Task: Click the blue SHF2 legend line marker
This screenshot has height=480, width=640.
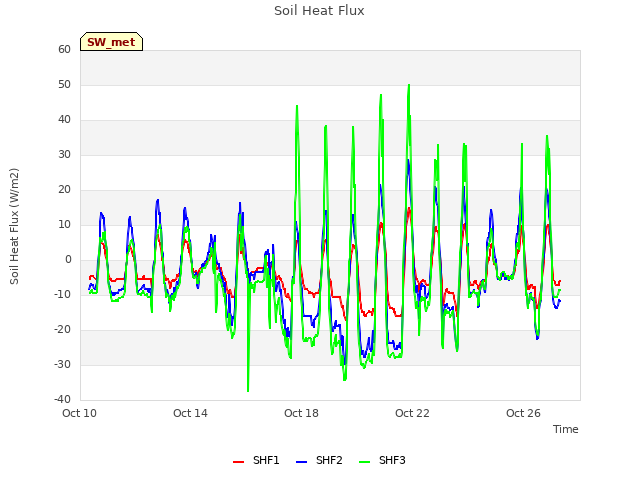Action: [301, 462]
